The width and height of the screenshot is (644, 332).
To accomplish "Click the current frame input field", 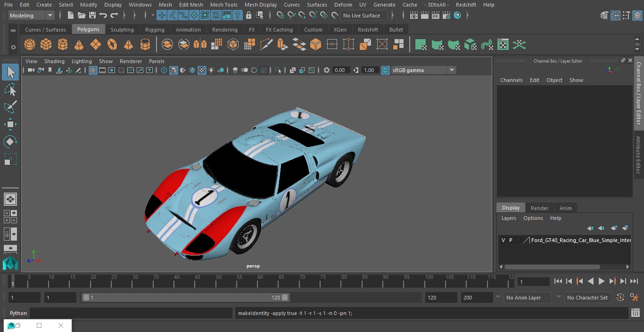I will pos(533,282).
